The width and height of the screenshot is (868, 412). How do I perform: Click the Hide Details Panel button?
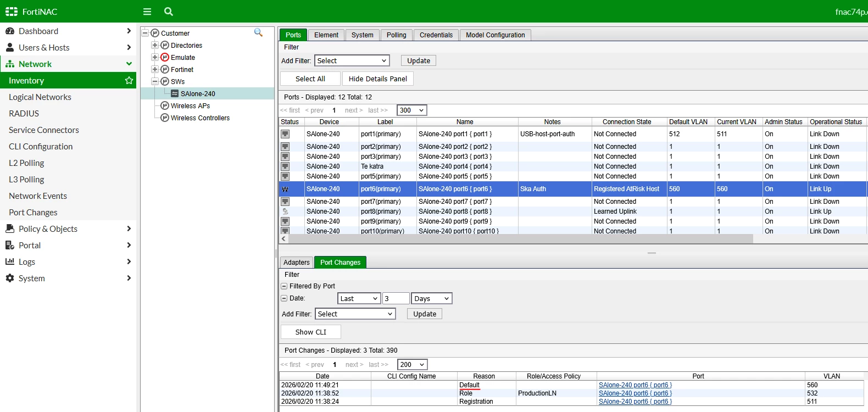point(378,79)
